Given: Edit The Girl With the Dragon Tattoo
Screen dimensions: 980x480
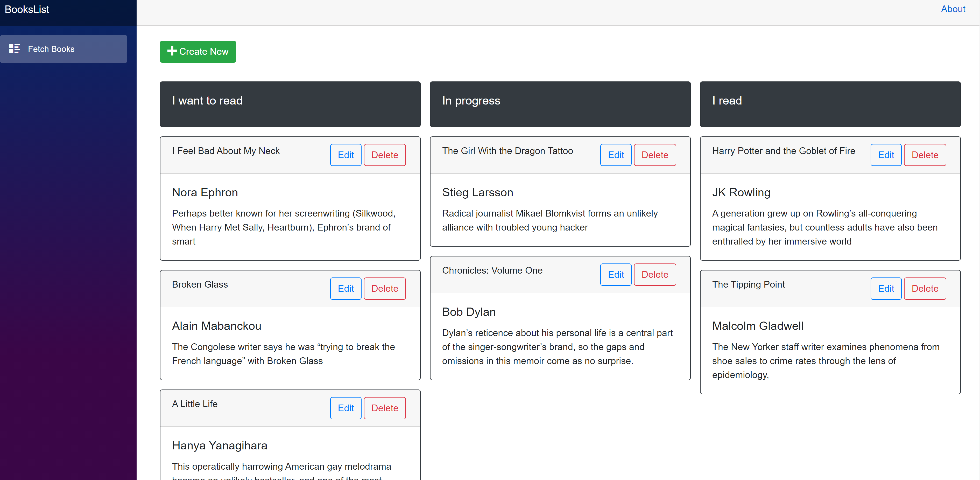Looking at the screenshot, I should click(616, 155).
